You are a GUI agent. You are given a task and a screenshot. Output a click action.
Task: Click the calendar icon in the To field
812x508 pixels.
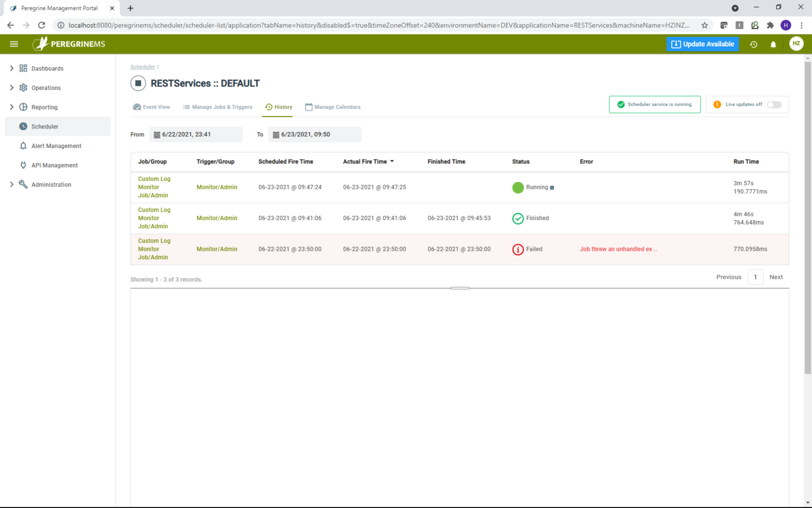(275, 134)
